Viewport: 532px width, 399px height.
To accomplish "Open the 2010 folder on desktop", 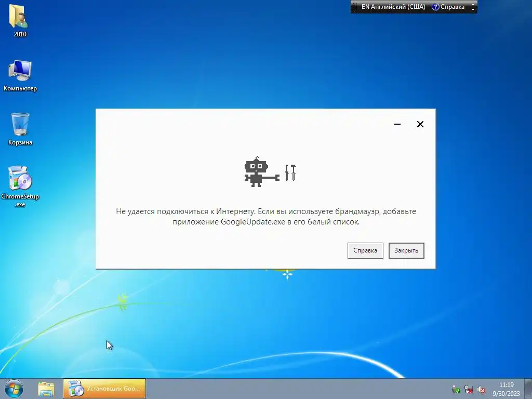I will tap(19, 20).
